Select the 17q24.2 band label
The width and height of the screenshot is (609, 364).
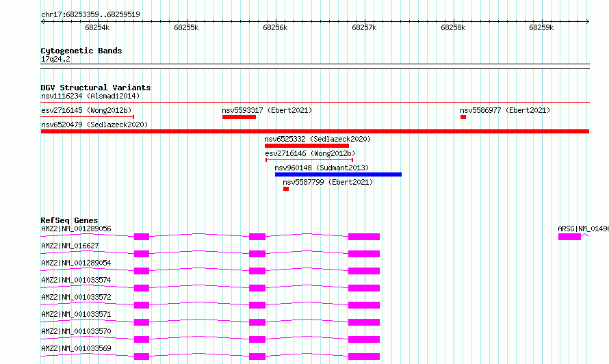click(x=55, y=59)
